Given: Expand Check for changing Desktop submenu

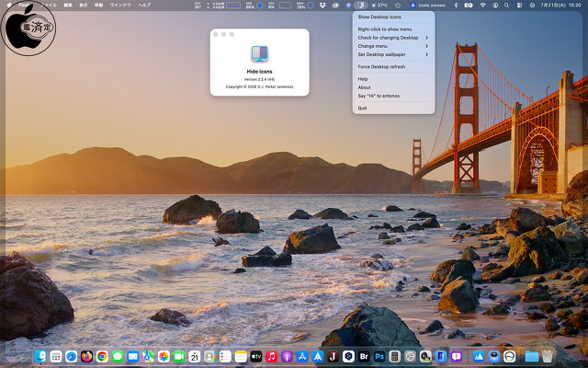Looking at the screenshot, I should pos(393,38).
